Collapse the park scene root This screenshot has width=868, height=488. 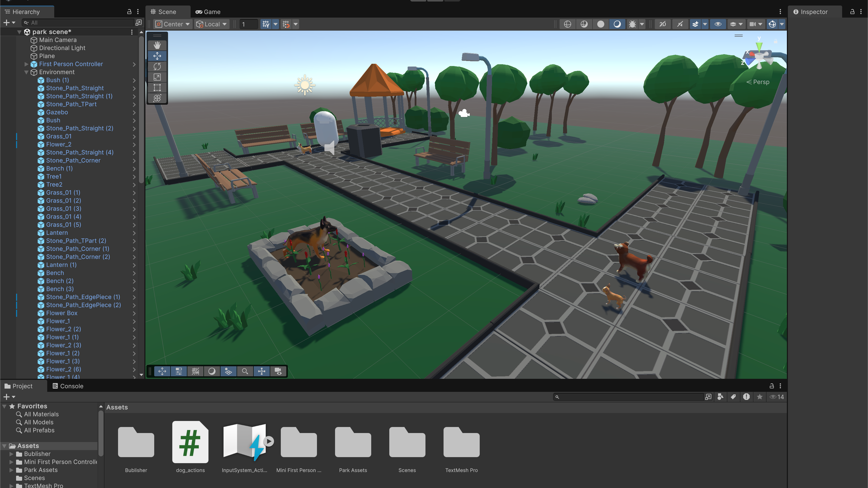pyautogui.click(x=19, y=32)
